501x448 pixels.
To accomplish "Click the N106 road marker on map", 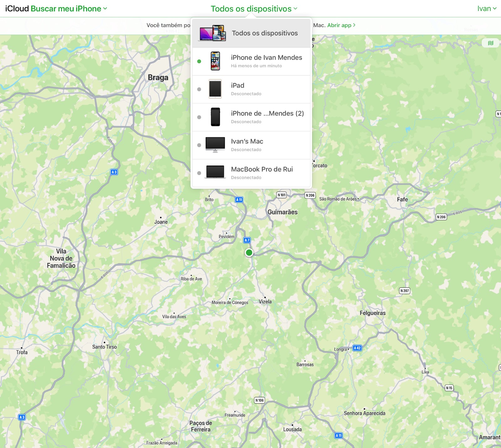I will 260,400.
